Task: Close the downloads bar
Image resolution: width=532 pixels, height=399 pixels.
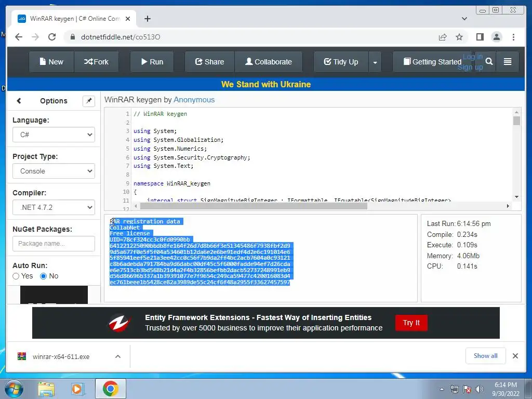Action: (515, 356)
